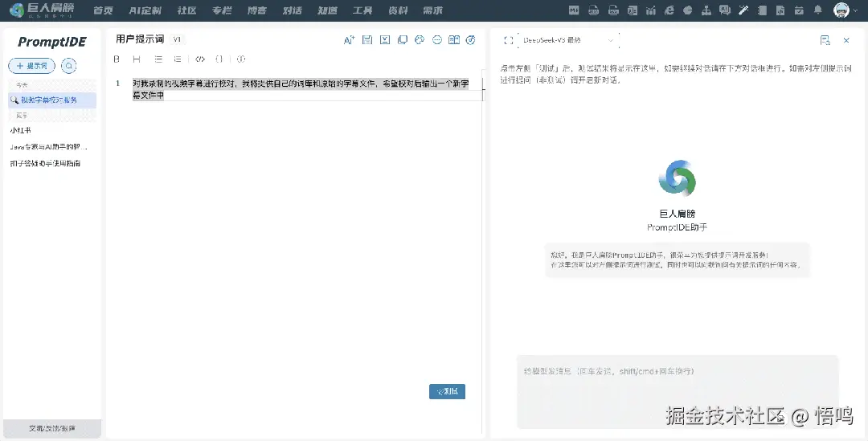Click the download/export prompt icon
The height and width of the screenshot is (441, 868).
tap(385, 40)
